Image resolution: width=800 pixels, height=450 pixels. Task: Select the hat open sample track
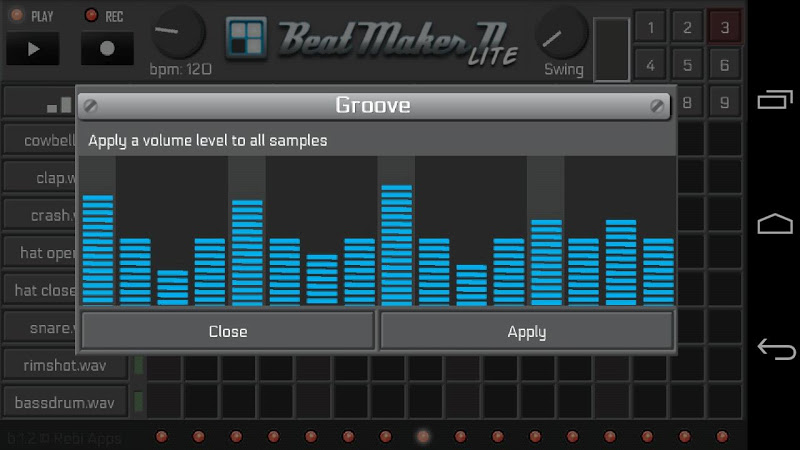pos(40,253)
